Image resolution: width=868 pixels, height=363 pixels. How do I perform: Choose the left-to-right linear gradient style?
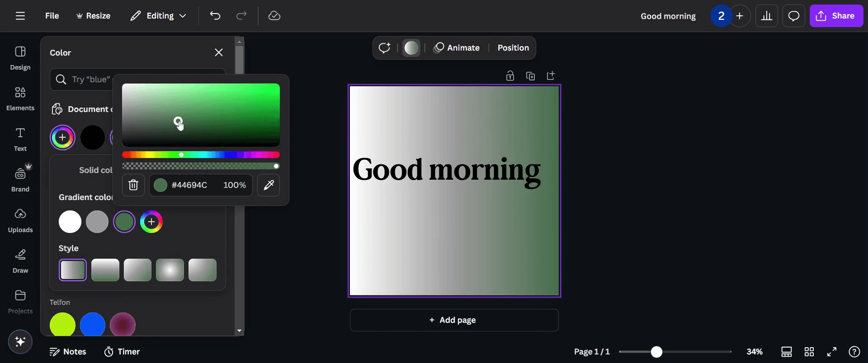73,270
